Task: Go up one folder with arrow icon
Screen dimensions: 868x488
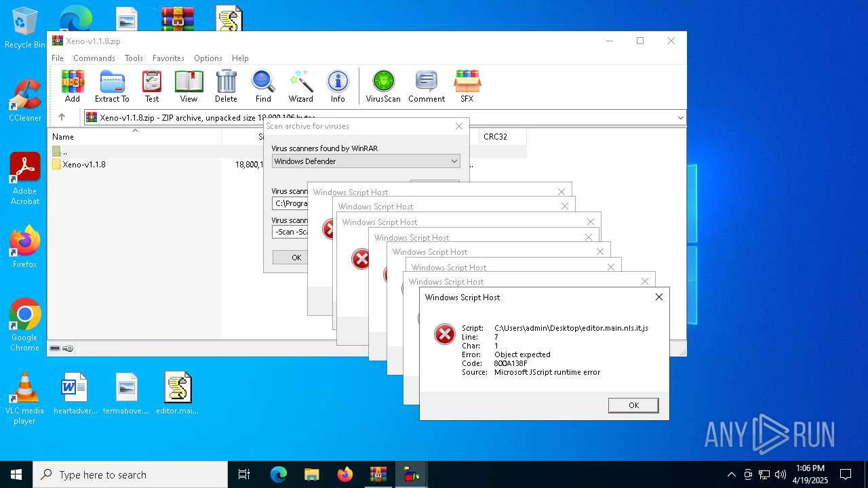Action: pos(62,117)
